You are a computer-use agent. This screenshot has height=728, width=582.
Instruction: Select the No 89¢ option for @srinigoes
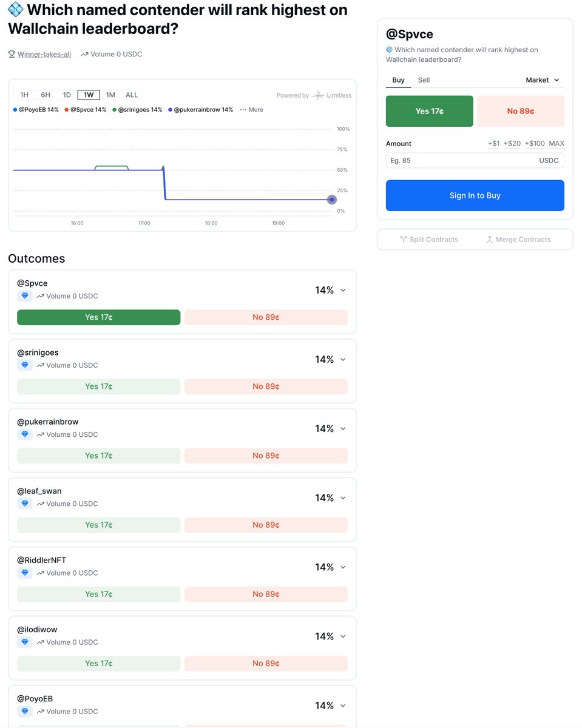click(x=266, y=386)
